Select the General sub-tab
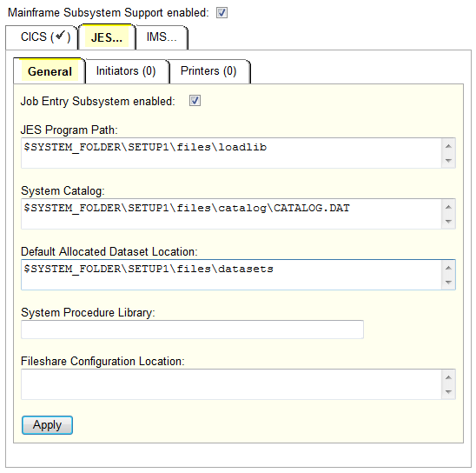 50,71
